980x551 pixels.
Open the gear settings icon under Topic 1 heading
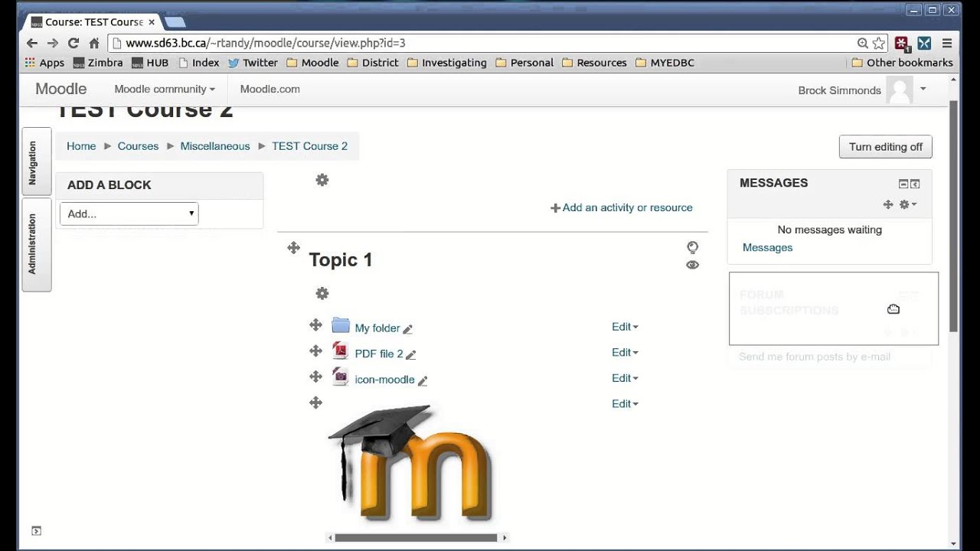point(322,293)
